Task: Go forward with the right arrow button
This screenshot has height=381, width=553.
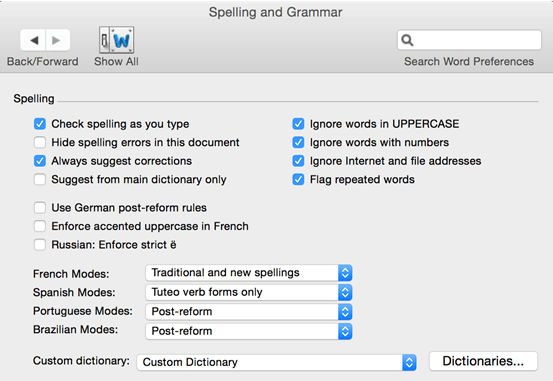Action: point(57,40)
